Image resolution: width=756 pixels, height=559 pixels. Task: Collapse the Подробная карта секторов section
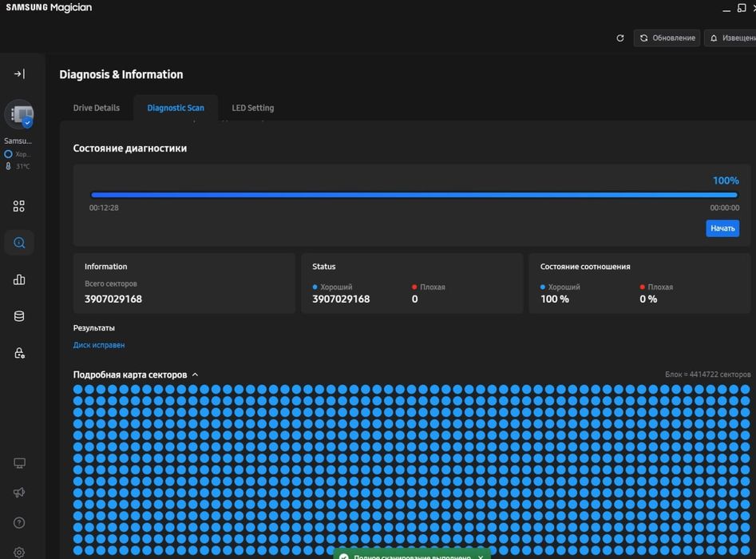pos(196,375)
